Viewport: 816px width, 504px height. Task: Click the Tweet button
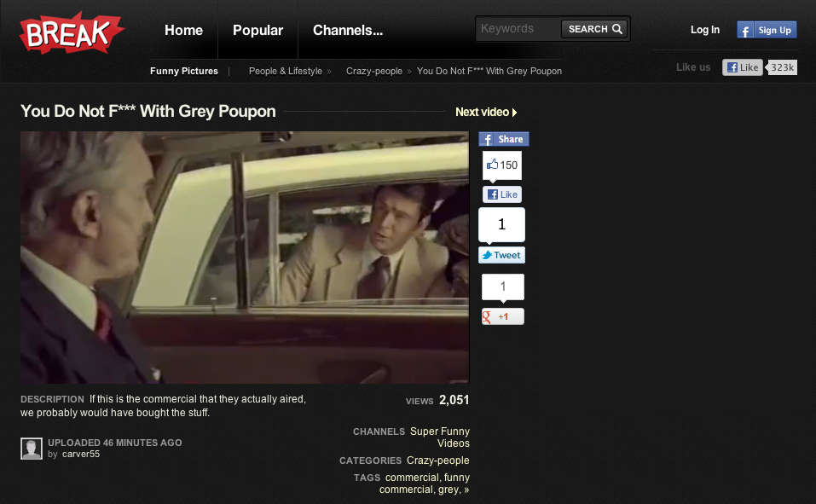click(x=501, y=255)
